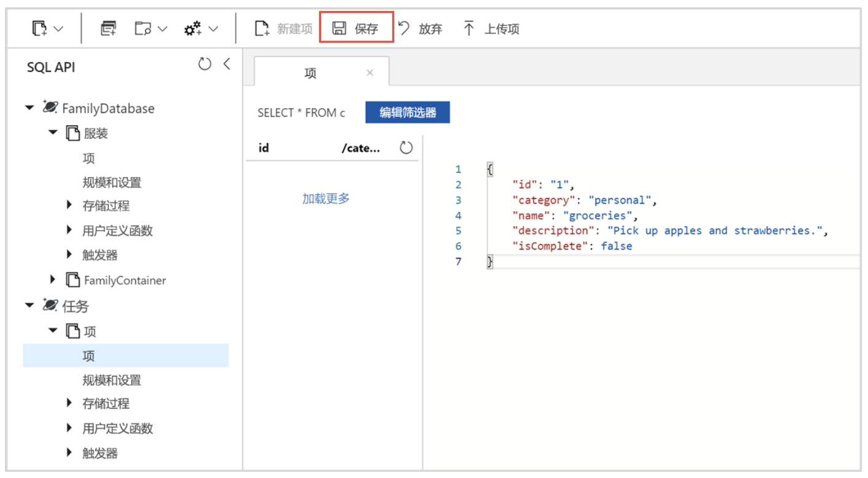Close the 项 tab
The width and height of the screenshot is (868, 478).
pos(370,72)
